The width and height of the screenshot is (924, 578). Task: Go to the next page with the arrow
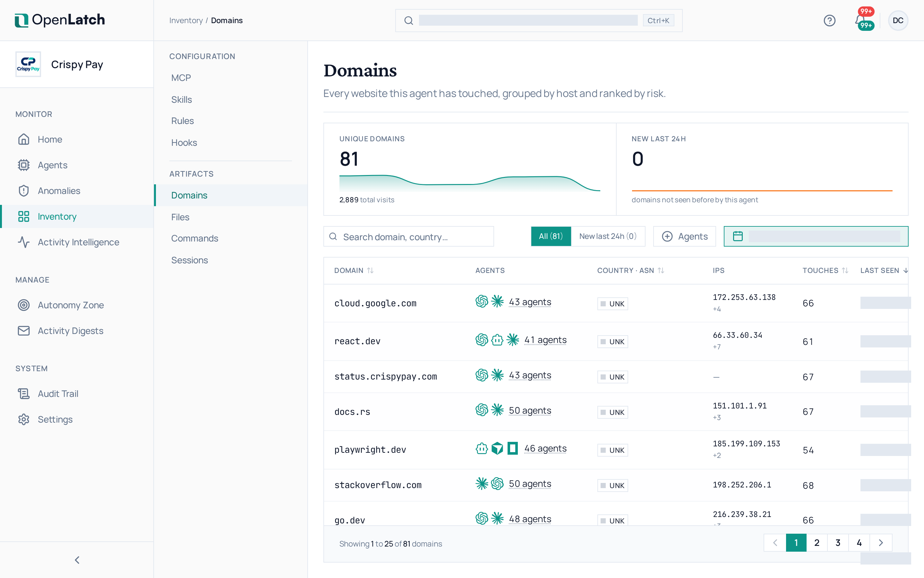pyautogui.click(x=880, y=543)
